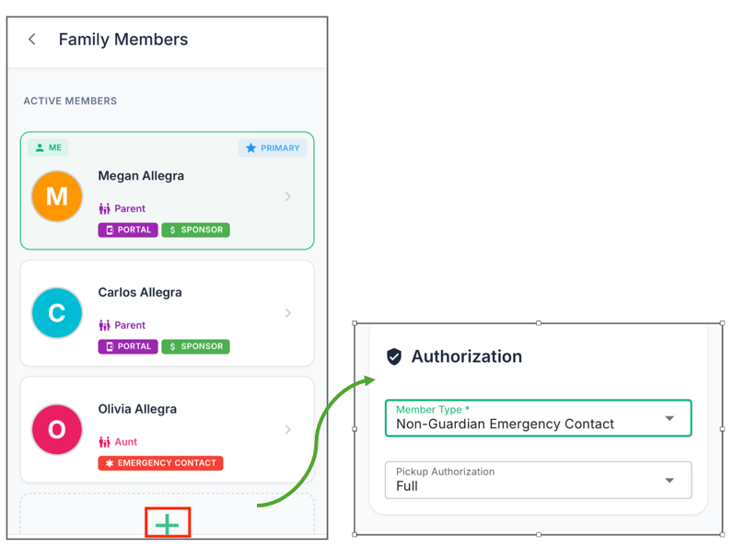Screen dimensions: 745x560
Task: Click Olivia Allegra's pink O avatar
Action: 57,429
